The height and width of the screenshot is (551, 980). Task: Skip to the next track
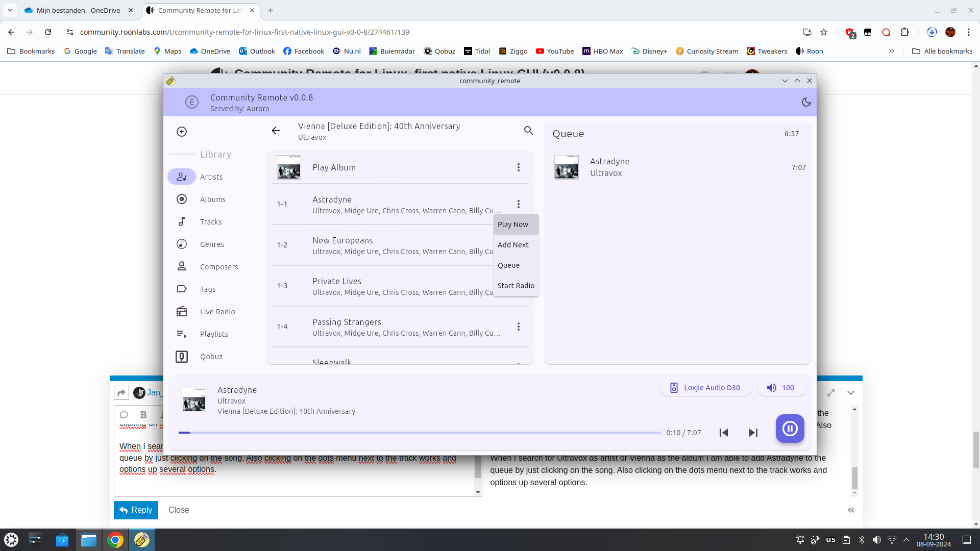pyautogui.click(x=753, y=433)
